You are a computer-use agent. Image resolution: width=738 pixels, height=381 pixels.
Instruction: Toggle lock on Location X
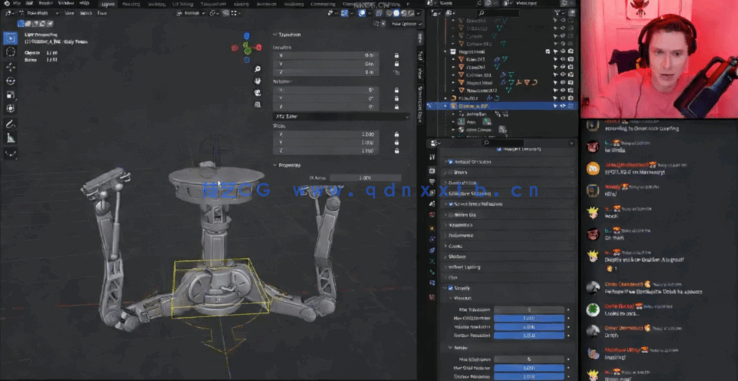(396, 56)
